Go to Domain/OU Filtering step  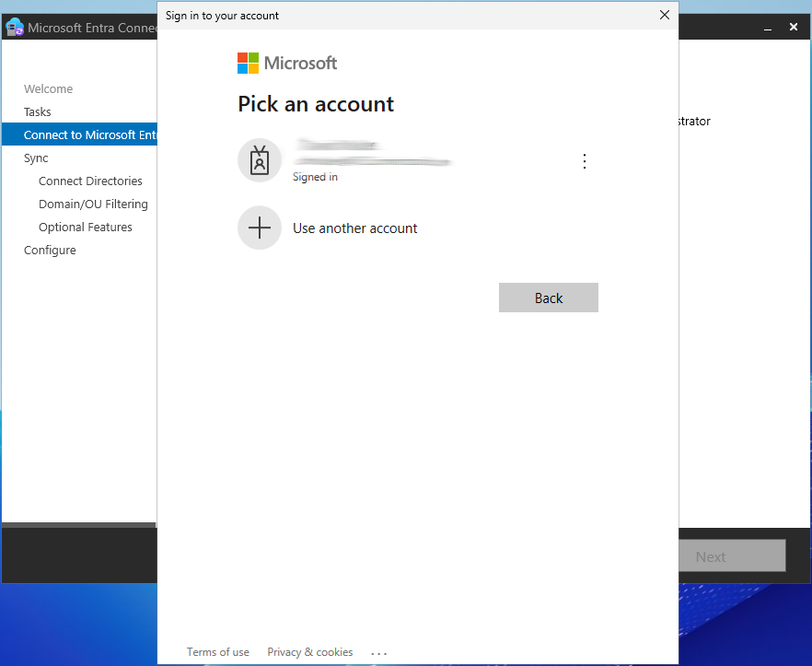93,204
